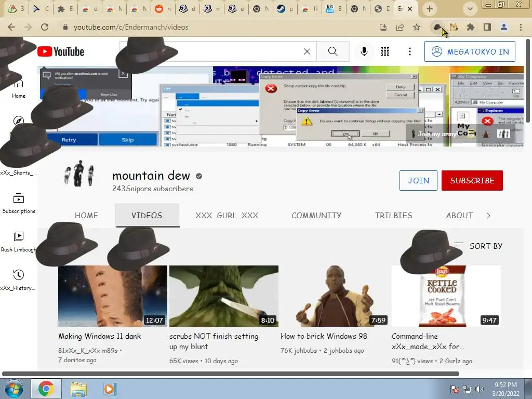Select the VIDEOS channel tab
532x399 pixels.
(147, 216)
